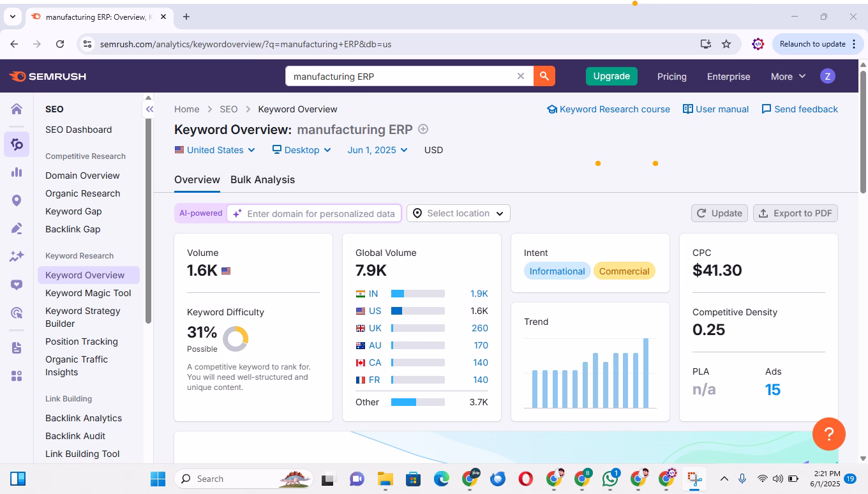This screenshot has width=868, height=494.
Task: Open the Local location pin sidebar icon
Action: point(17,200)
